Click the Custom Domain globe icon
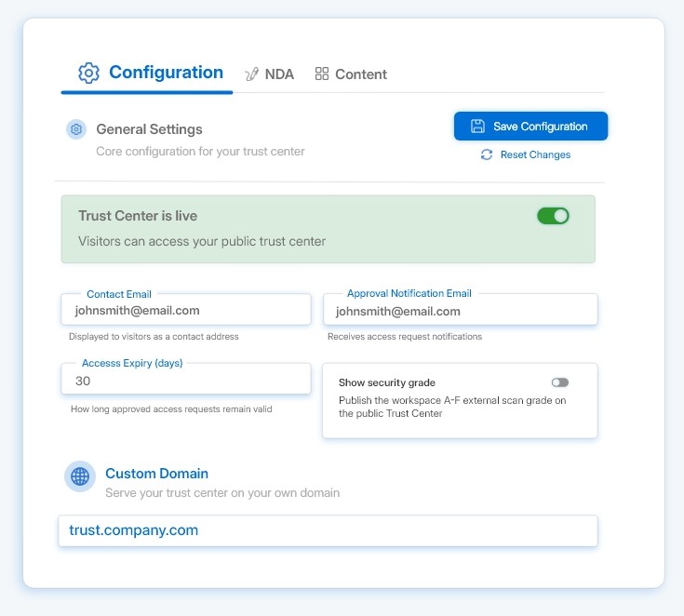This screenshot has width=684, height=616. (80, 476)
